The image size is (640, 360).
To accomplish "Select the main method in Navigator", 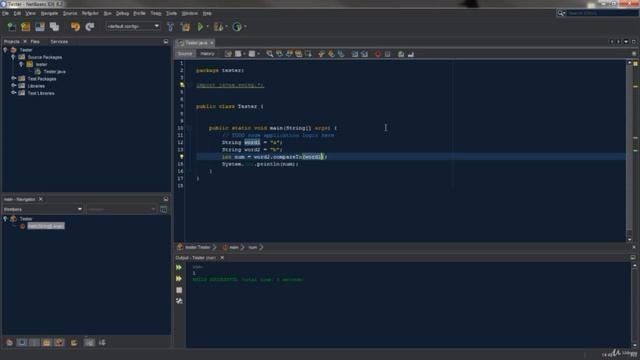I will pyautogui.click(x=46, y=226).
